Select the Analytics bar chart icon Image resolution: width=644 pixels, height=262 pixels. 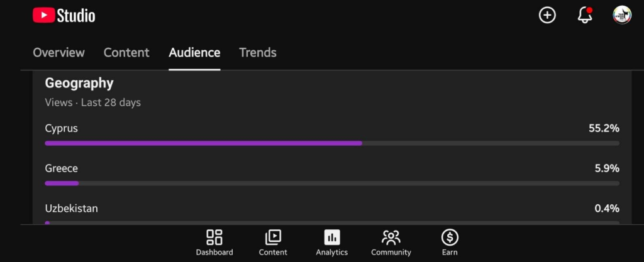[331, 237]
